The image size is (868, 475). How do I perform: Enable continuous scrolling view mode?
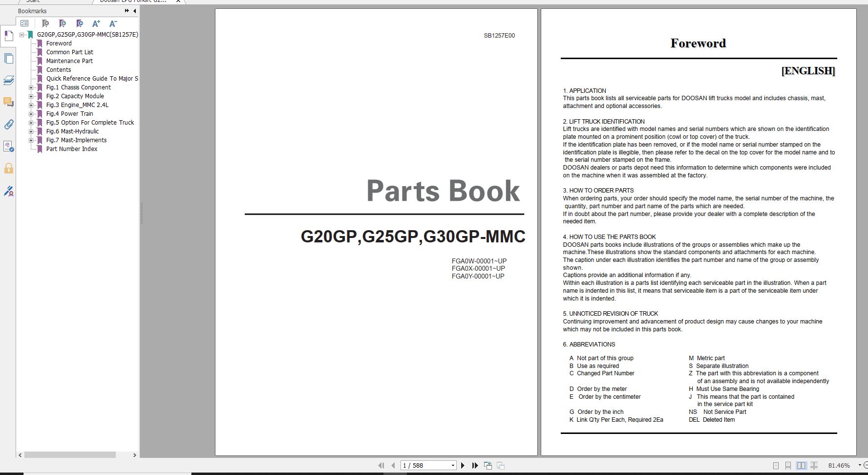(788, 465)
